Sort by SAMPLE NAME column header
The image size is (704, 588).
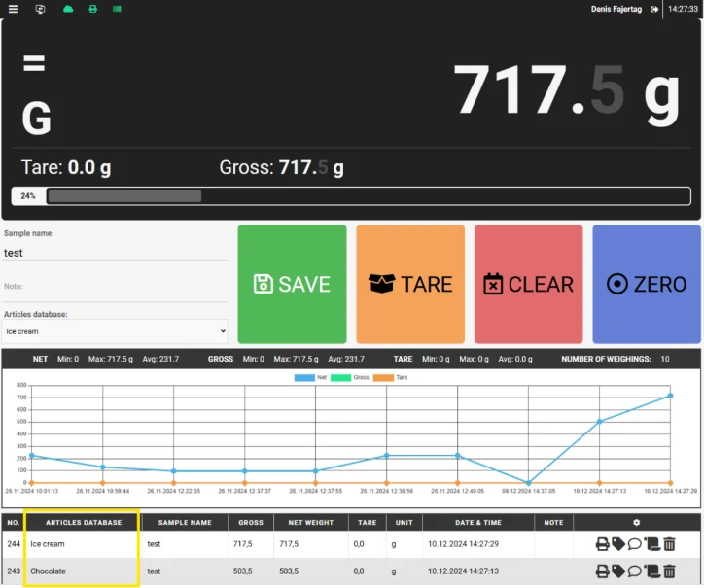coord(185,523)
